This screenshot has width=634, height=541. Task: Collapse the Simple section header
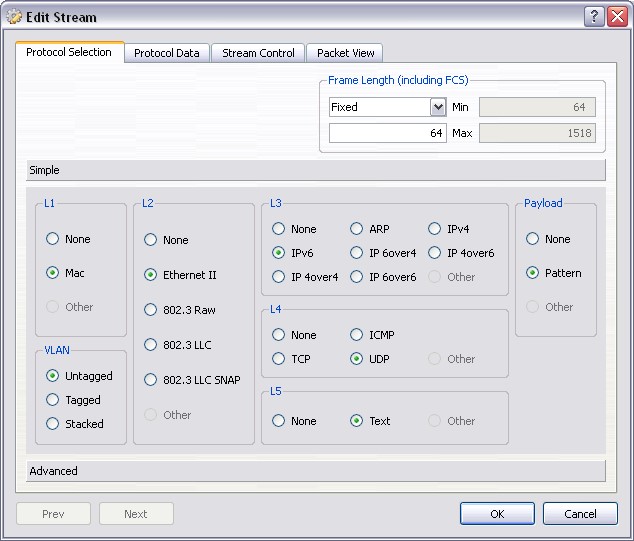coord(316,170)
